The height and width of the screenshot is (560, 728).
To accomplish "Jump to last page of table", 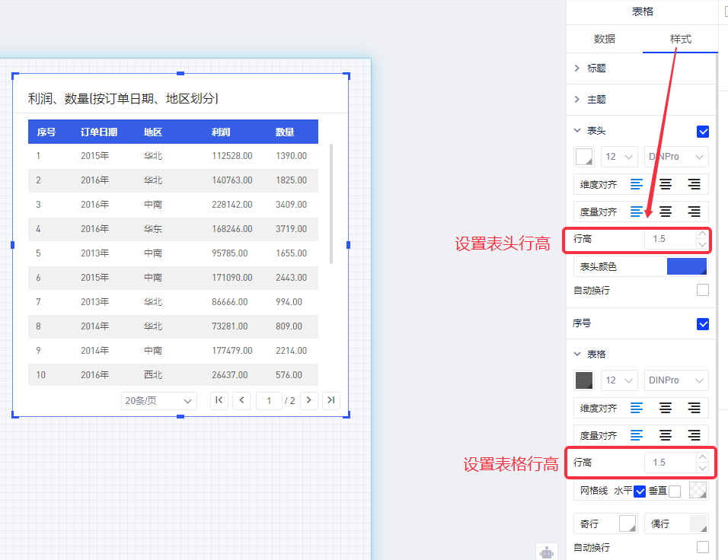I will [x=330, y=400].
